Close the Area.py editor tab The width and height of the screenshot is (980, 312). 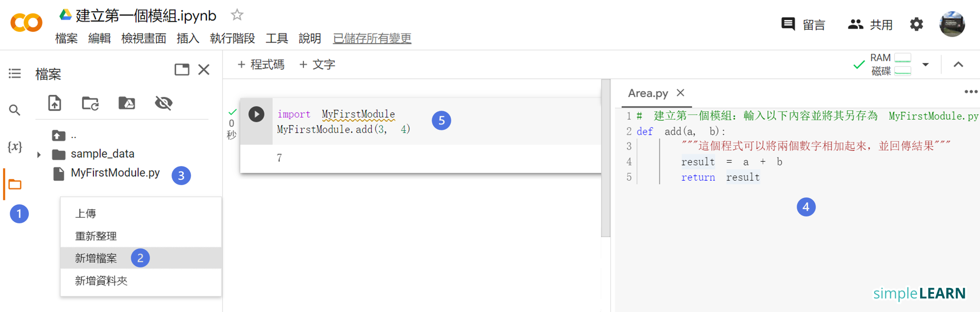pyautogui.click(x=680, y=93)
